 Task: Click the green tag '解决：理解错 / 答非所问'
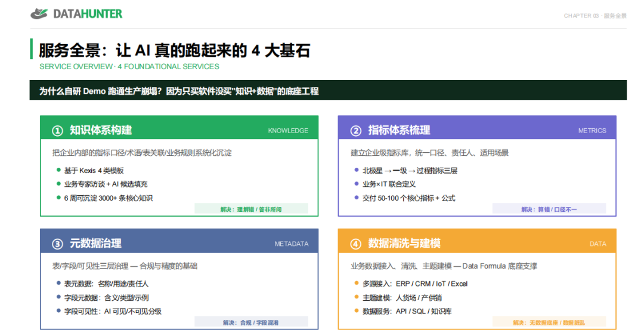pyautogui.click(x=251, y=209)
